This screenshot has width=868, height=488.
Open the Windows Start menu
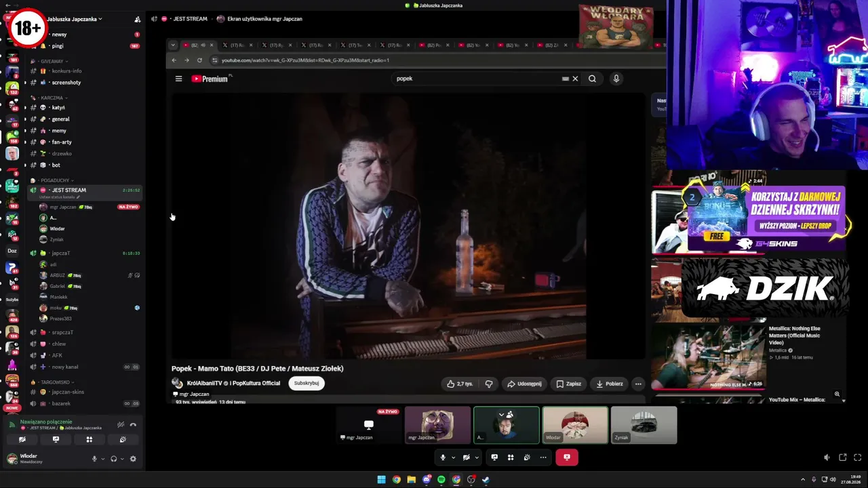point(382,480)
